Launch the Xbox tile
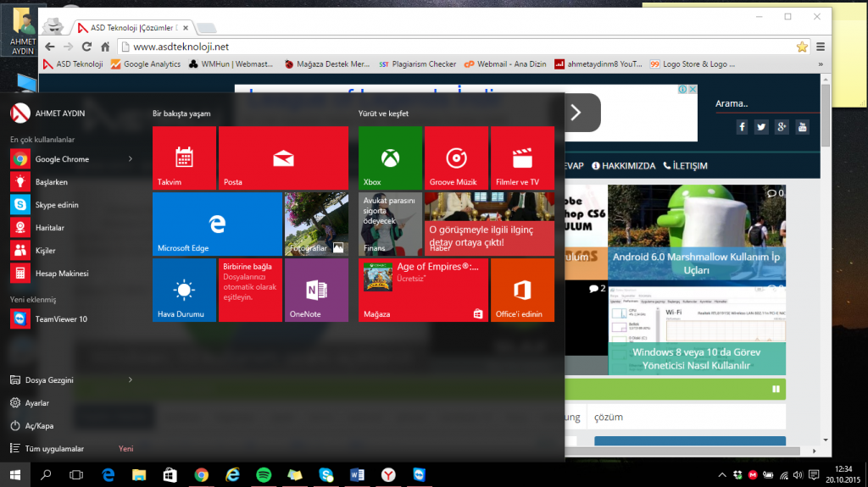 point(390,158)
